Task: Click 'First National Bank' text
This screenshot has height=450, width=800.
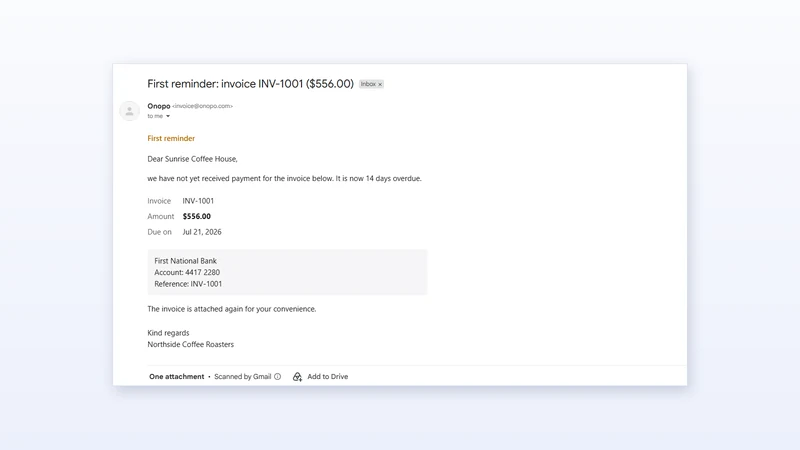Action: pyautogui.click(x=185, y=261)
